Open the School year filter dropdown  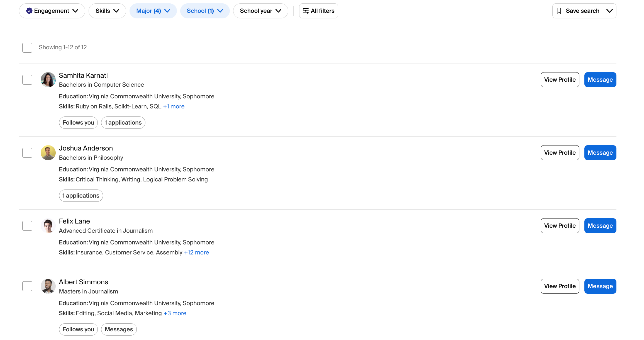[x=260, y=11]
